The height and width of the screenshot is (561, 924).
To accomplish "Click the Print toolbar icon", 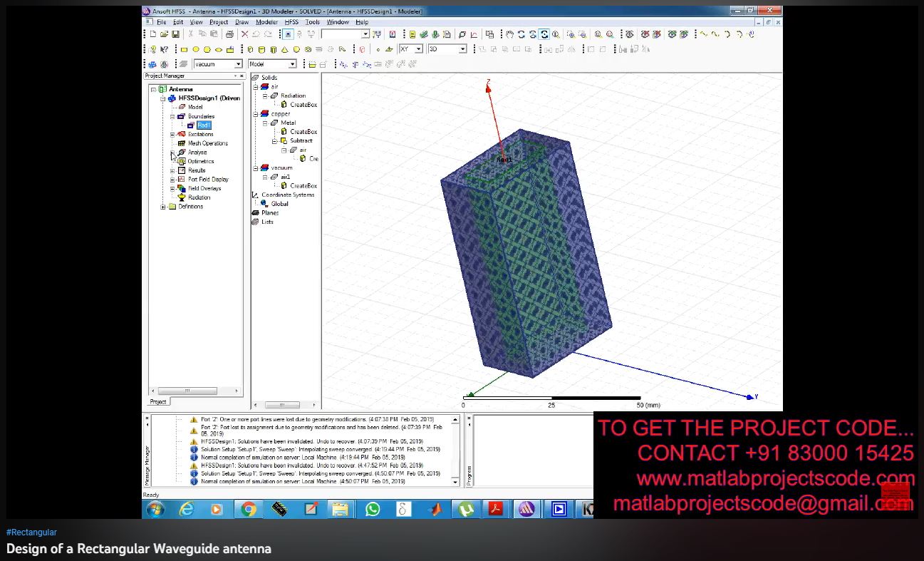I will (x=229, y=34).
